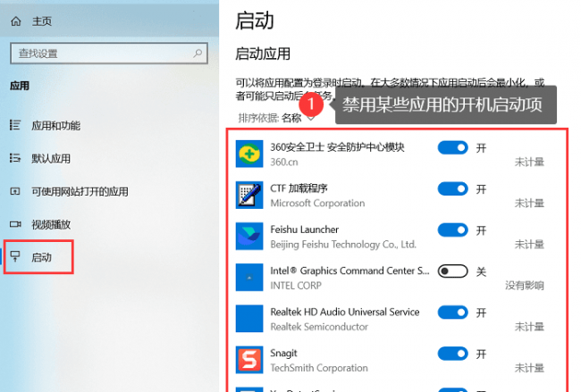This screenshot has width=581, height=392.
Task: Click the Home icon beside 主页
Action: [16, 21]
